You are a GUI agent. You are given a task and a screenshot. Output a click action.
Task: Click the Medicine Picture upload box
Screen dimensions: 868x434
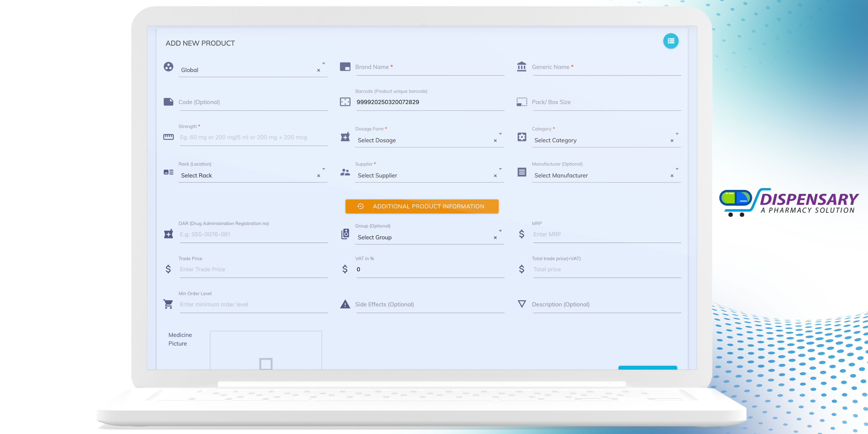coord(265,350)
